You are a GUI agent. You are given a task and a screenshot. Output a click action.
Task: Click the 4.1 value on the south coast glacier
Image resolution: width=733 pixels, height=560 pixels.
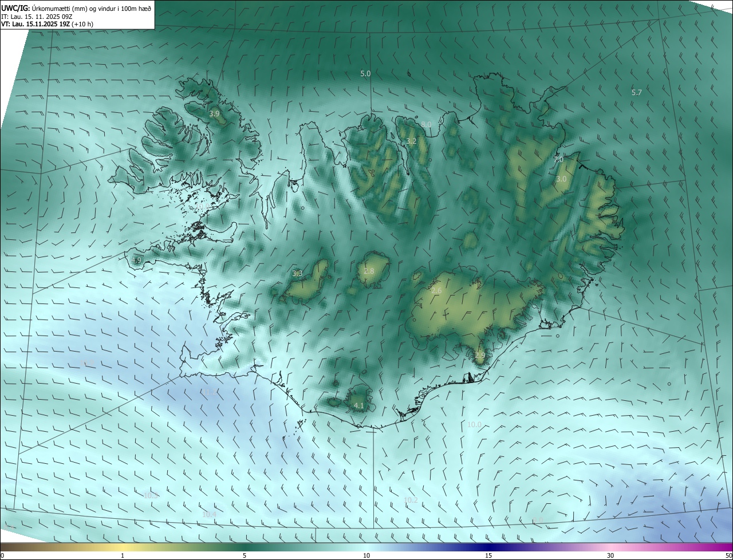(359, 406)
